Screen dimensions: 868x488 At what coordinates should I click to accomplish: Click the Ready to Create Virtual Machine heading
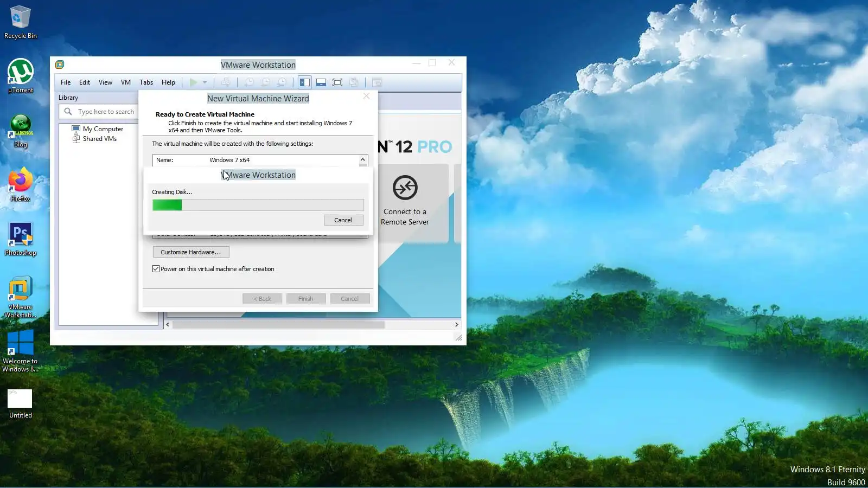click(x=205, y=114)
